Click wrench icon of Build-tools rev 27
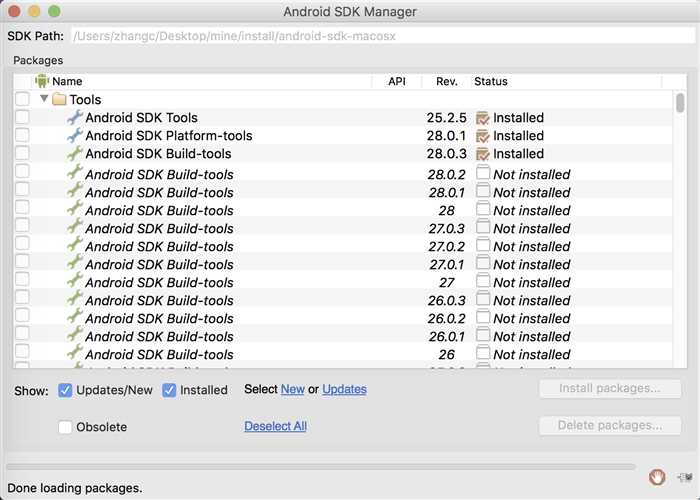The image size is (700, 500). [75, 280]
